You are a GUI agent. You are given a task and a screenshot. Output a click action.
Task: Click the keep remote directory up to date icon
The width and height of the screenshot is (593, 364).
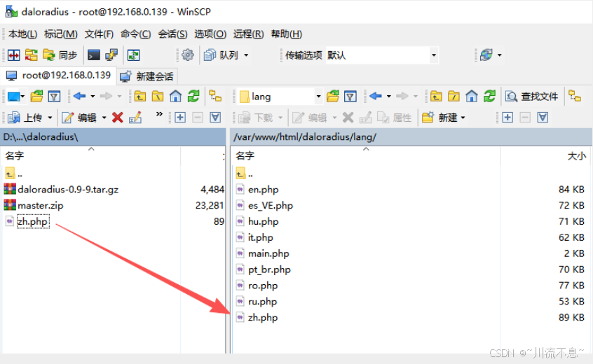(x=133, y=55)
